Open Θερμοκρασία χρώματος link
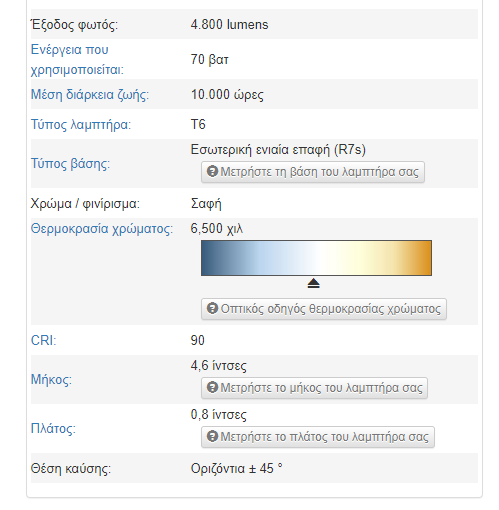The image size is (499, 510). tap(102, 229)
